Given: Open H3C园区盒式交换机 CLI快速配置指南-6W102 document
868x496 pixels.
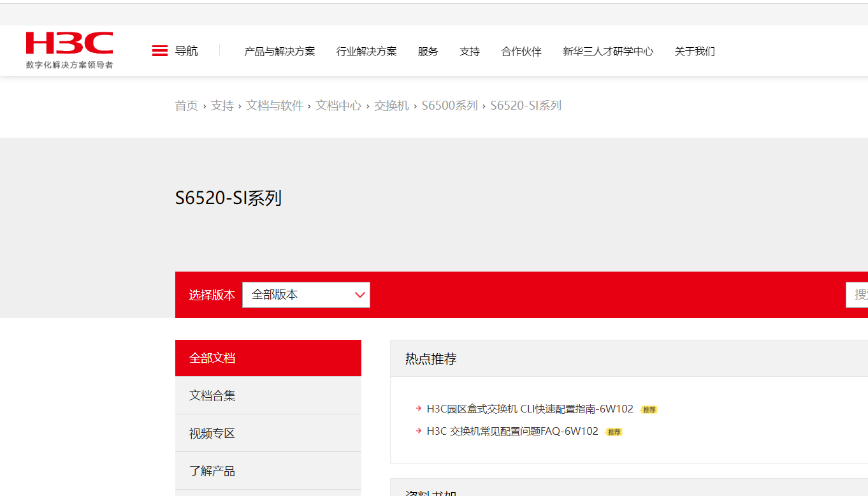Looking at the screenshot, I should pyautogui.click(x=530, y=409).
